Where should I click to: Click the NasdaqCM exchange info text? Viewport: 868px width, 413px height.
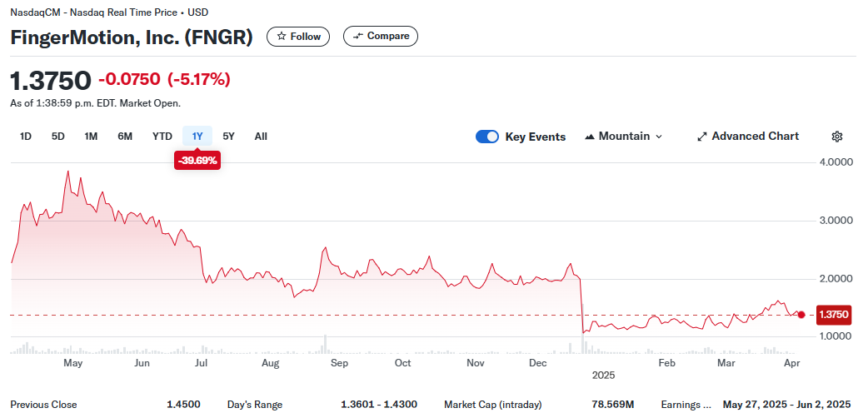coord(110,12)
